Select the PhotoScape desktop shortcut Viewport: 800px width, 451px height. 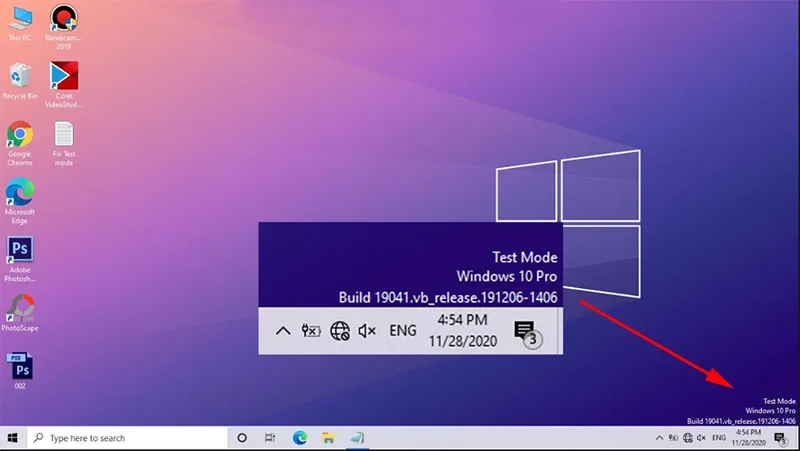[x=19, y=312]
